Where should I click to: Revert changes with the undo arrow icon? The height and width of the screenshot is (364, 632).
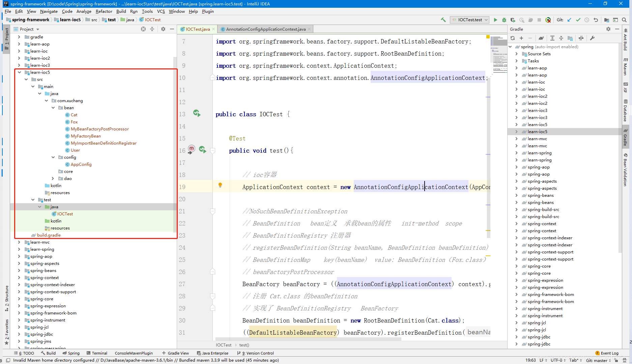pos(596,20)
